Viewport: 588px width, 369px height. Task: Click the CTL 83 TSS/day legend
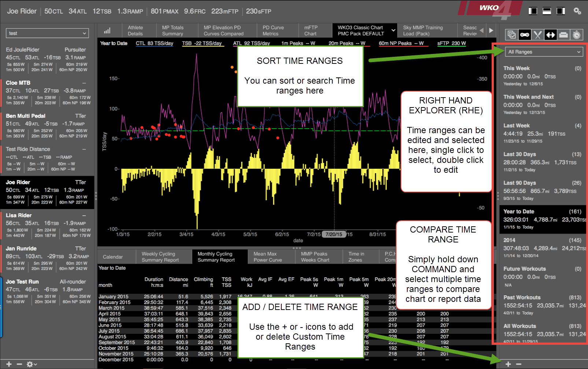155,43
